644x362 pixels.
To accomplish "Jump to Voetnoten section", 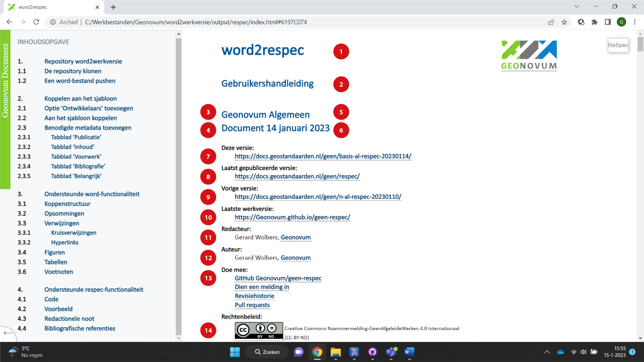I will pos(58,272).
